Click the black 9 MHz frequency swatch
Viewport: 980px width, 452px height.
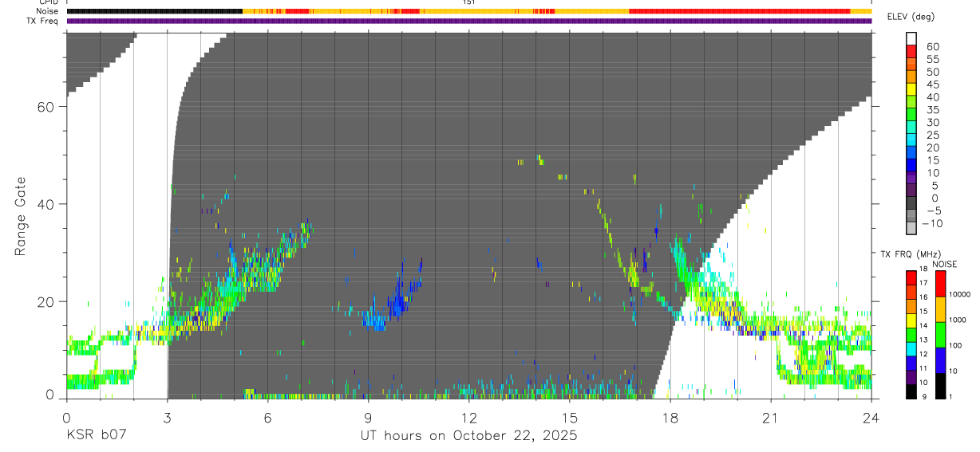(x=911, y=391)
